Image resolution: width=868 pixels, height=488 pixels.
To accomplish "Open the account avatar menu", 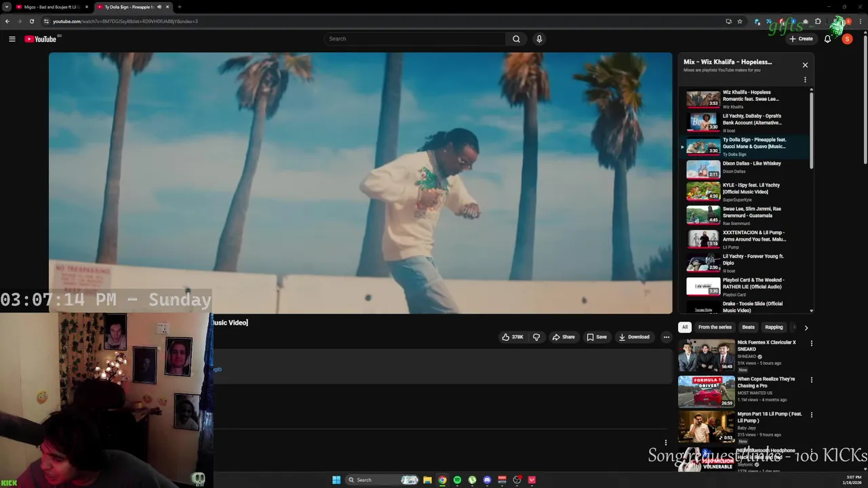I will point(847,39).
